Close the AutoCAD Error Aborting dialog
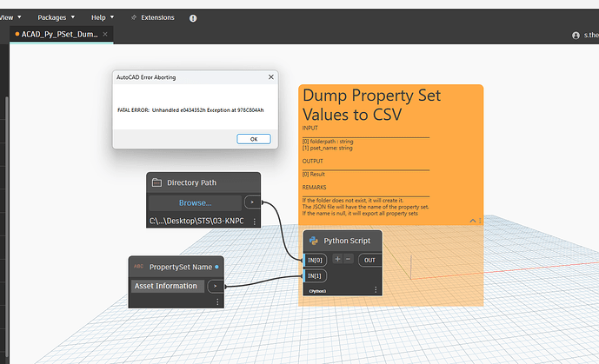Viewport: 599px width, 364px height. [271, 77]
